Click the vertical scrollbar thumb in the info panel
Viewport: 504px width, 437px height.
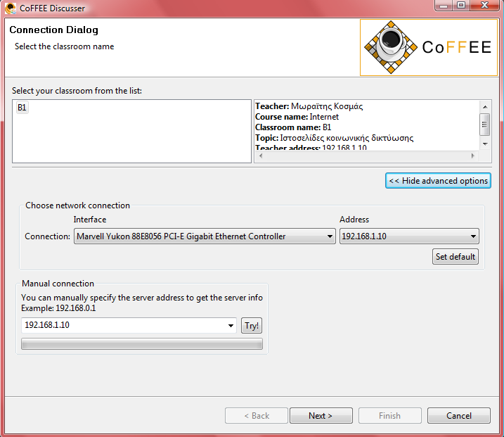point(485,125)
